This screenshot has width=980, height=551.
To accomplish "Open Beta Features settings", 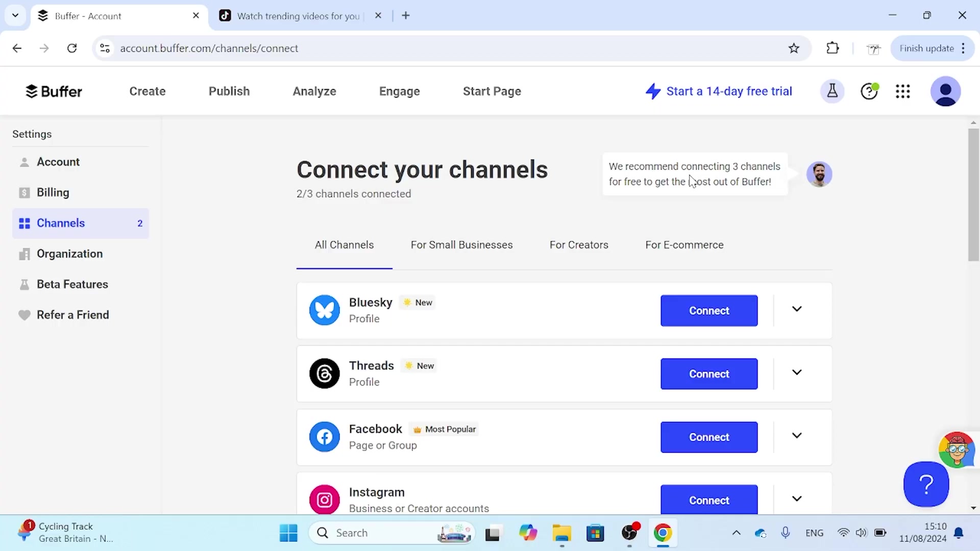I will (81, 285).
